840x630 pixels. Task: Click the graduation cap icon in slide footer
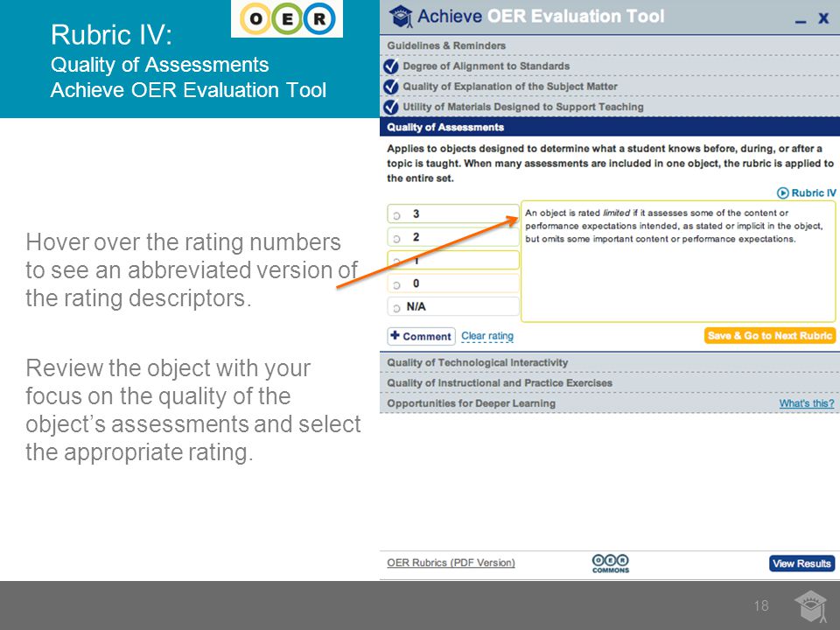(x=810, y=606)
